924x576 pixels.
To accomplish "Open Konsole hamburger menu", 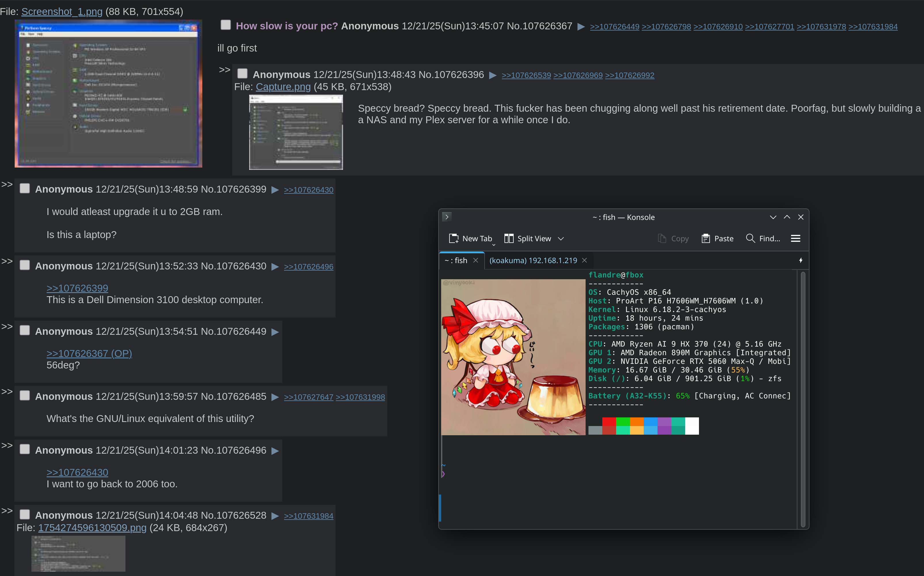I will (x=795, y=238).
